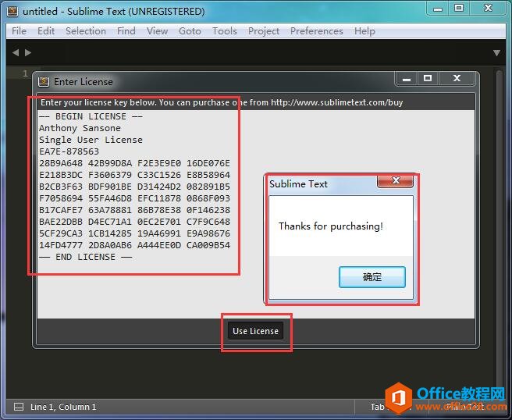Toggle the side panel icon in status bar
The width and height of the screenshot is (512, 420).
[x=19, y=407]
